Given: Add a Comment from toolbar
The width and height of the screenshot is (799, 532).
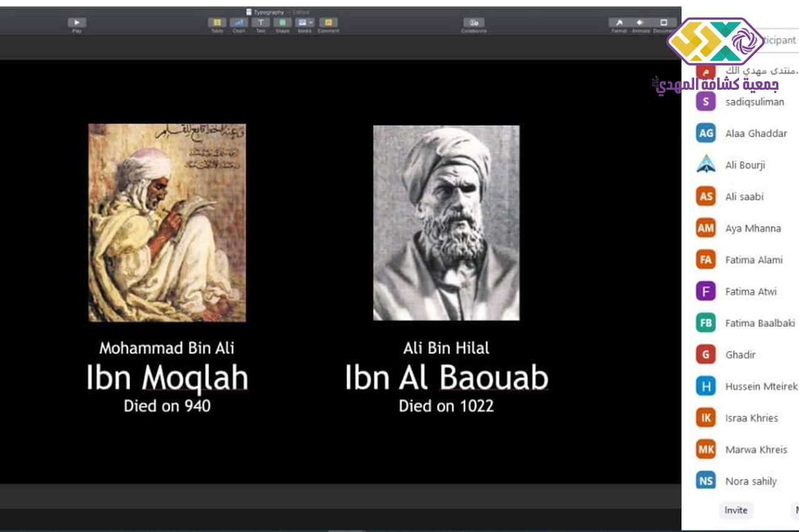Looking at the screenshot, I should [x=328, y=23].
